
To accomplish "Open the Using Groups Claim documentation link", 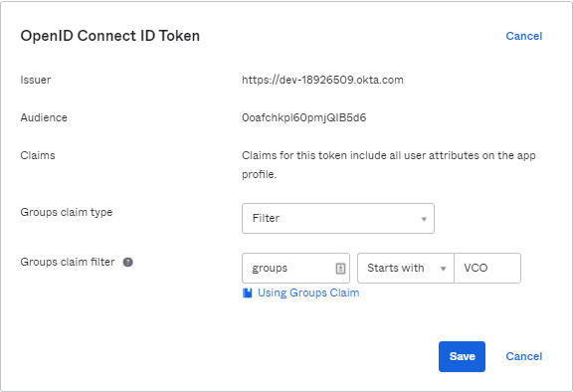I will click(308, 293).
